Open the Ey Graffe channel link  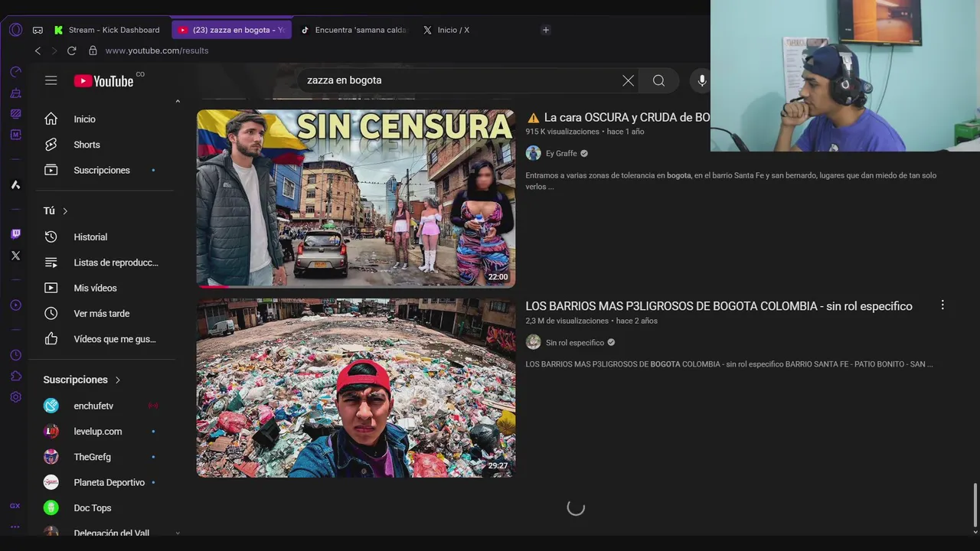[561, 154]
